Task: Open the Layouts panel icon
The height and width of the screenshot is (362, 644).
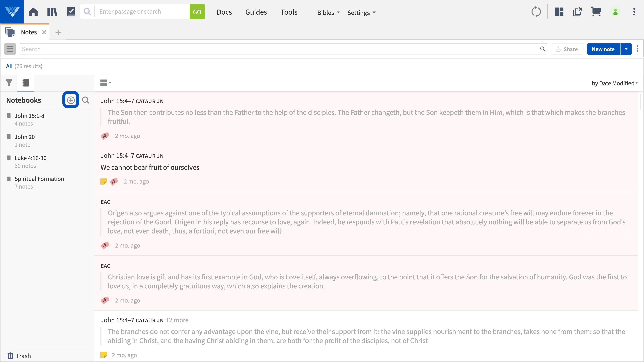Action: click(x=559, y=12)
